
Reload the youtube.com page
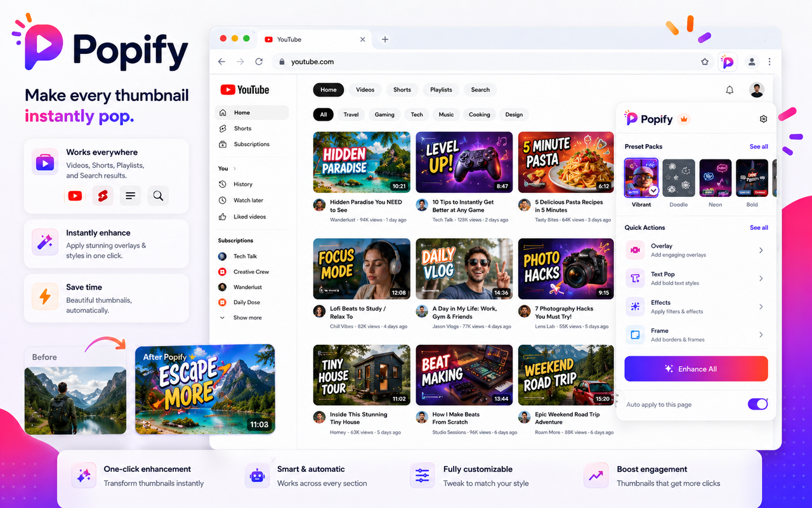click(x=259, y=62)
